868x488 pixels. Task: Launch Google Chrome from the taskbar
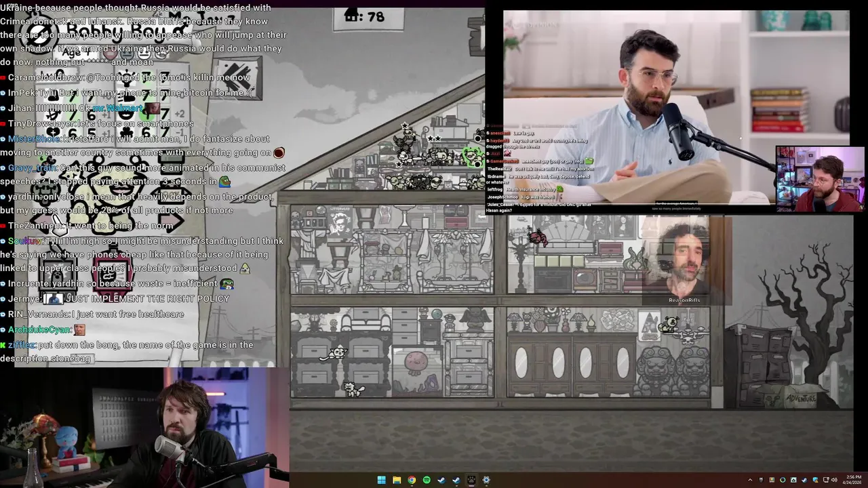412,480
